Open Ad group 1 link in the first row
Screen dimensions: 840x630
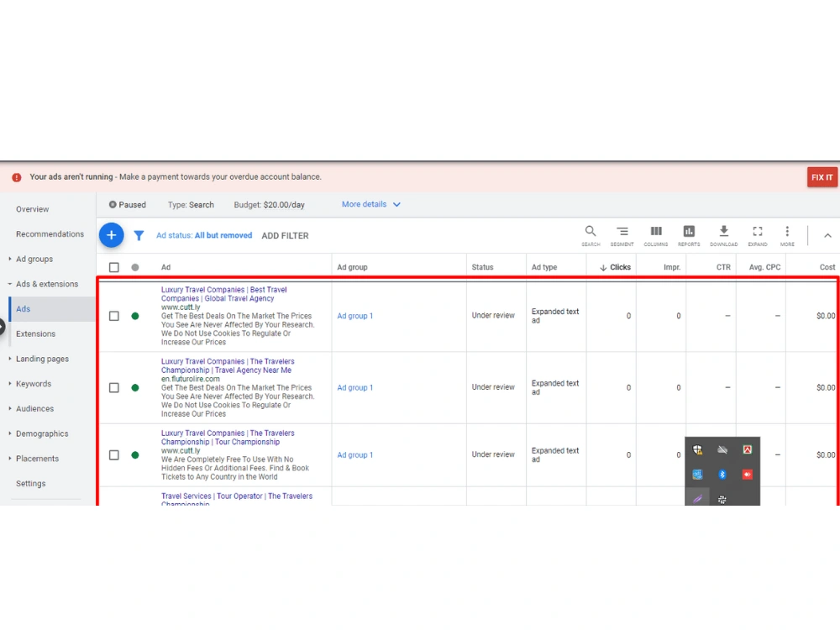click(354, 316)
